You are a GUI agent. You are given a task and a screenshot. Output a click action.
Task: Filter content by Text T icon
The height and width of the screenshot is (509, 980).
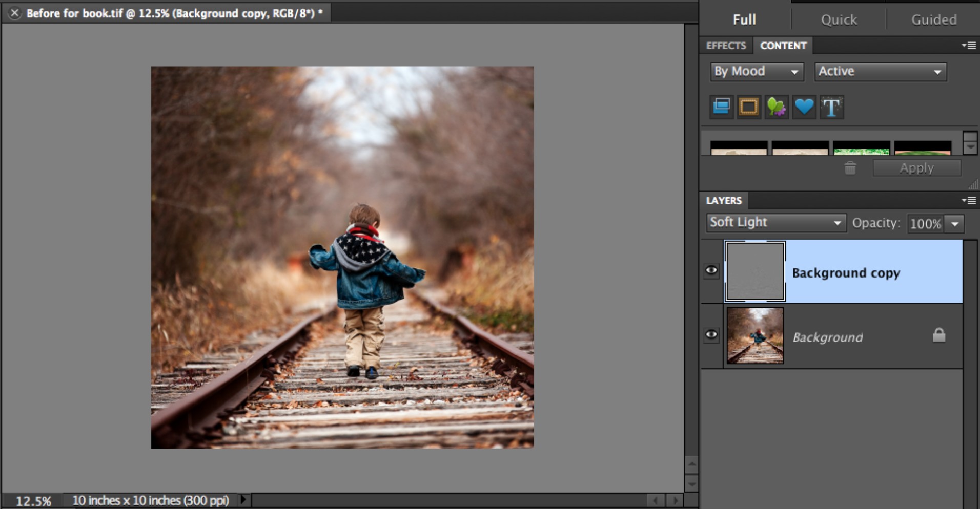pyautogui.click(x=831, y=107)
